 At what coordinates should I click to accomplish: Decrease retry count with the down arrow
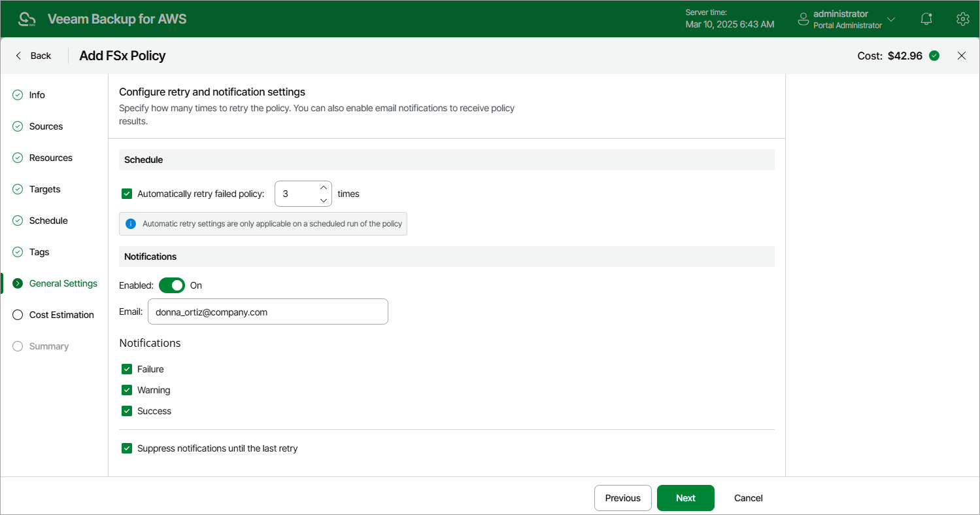point(323,200)
